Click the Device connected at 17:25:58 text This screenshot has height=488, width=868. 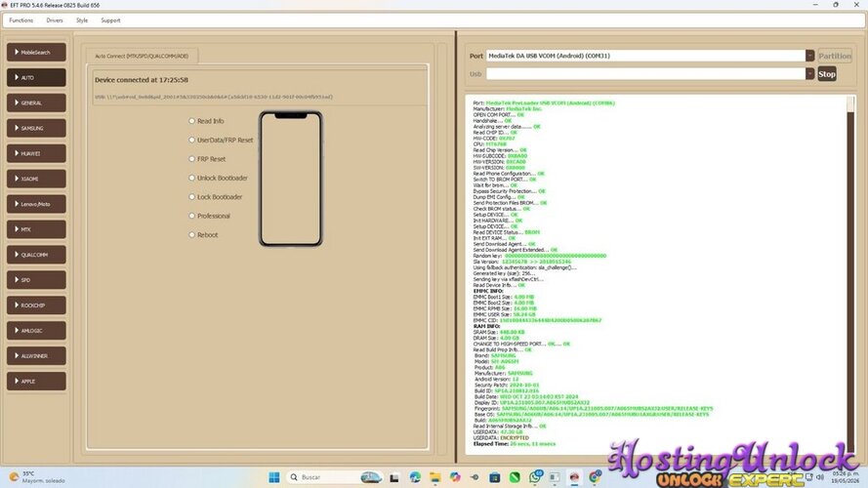coord(142,80)
